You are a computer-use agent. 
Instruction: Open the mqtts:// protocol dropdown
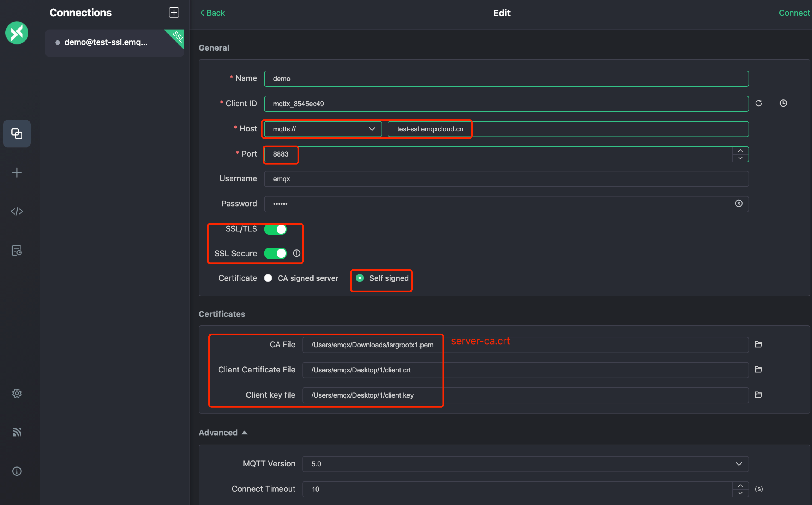(x=323, y=129)
